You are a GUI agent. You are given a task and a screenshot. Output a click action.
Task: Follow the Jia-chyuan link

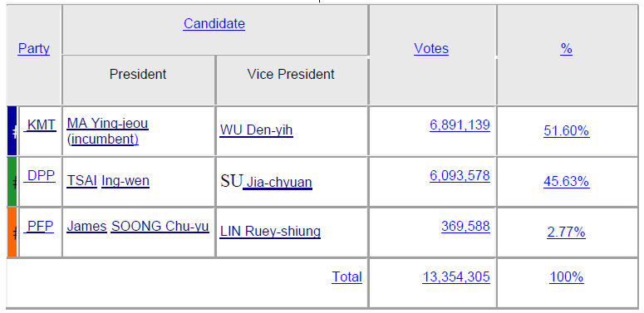click(278, 183)
